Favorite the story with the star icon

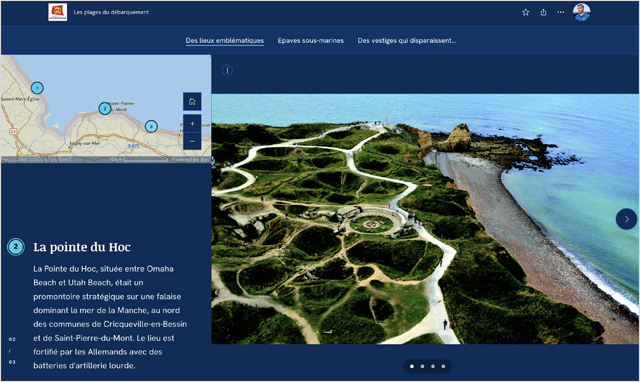pos(525,12)
